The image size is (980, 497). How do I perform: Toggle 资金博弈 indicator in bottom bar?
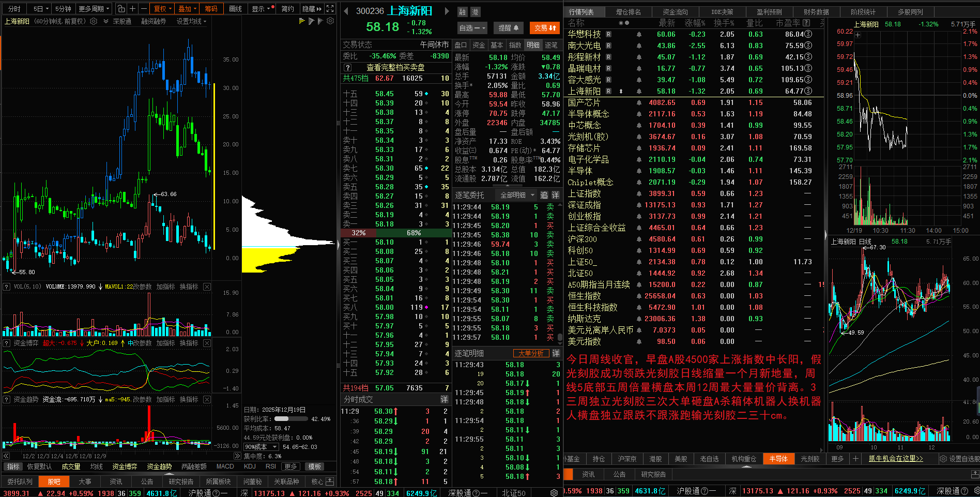pos(125,466)
